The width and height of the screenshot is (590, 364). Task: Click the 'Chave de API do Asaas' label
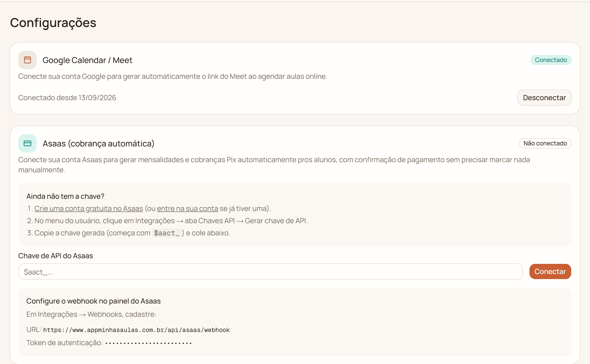click(x=56, y=256)
